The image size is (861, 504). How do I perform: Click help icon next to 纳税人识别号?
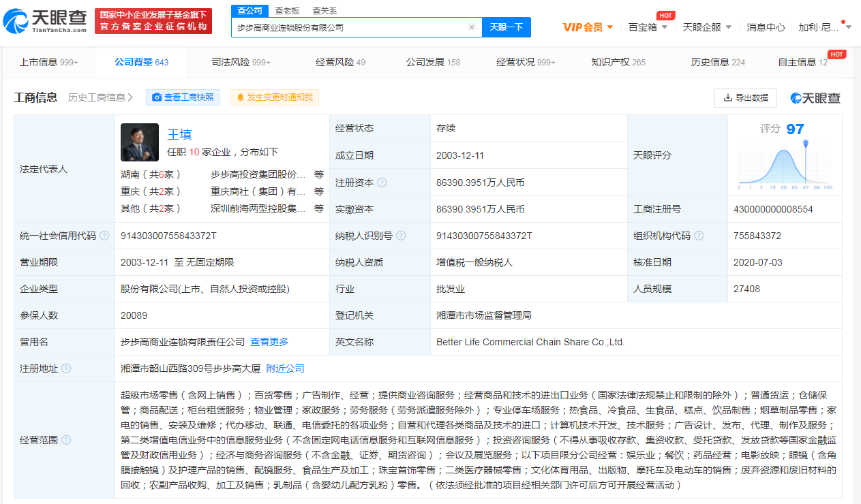[401, 236]
